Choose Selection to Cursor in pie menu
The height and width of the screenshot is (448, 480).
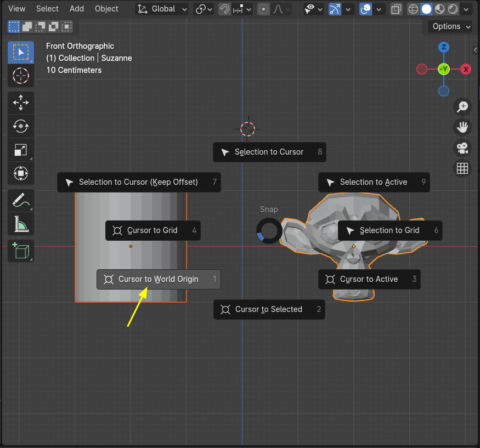point(269,152)
